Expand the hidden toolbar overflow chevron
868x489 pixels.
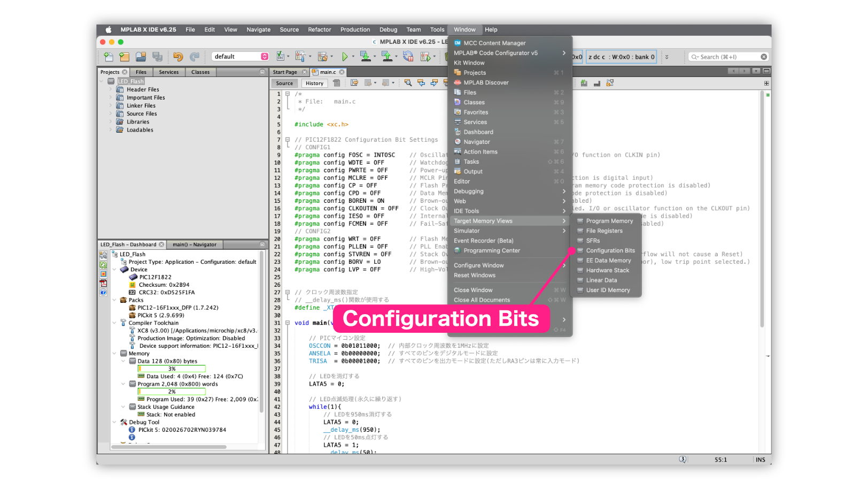[666, 57]
